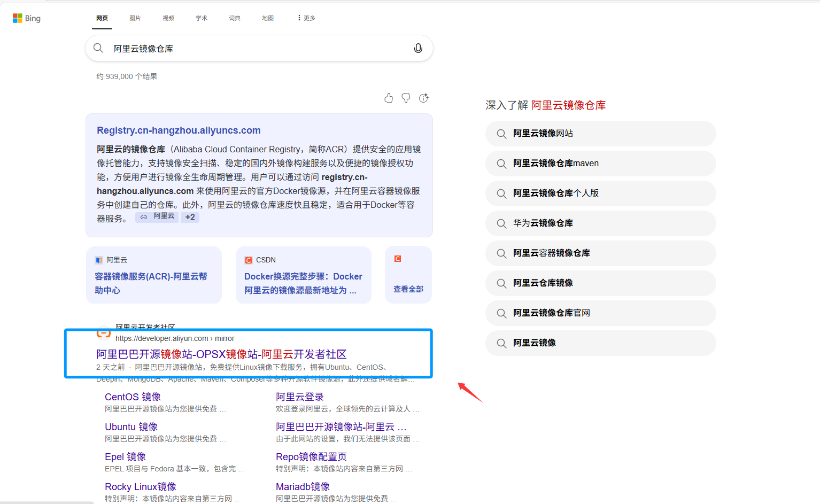Open the Rocky Linux镜像 sublink

click(x=141, y=487)
